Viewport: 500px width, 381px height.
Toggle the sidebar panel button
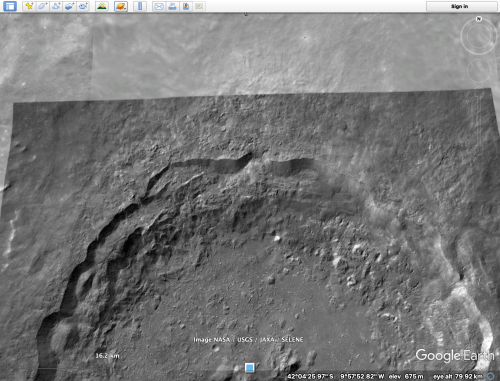pyautogui.click(x=10, y=6)
